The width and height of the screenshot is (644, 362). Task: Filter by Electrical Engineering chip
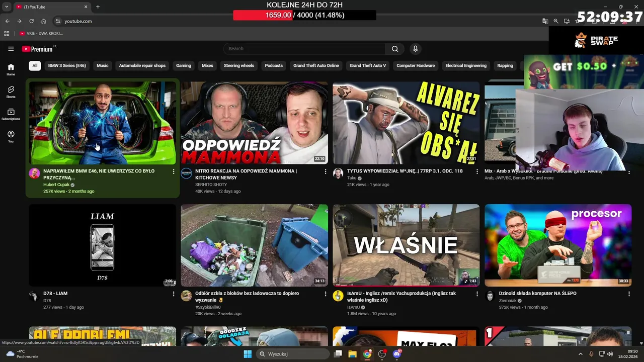click(x=466, y=65)
